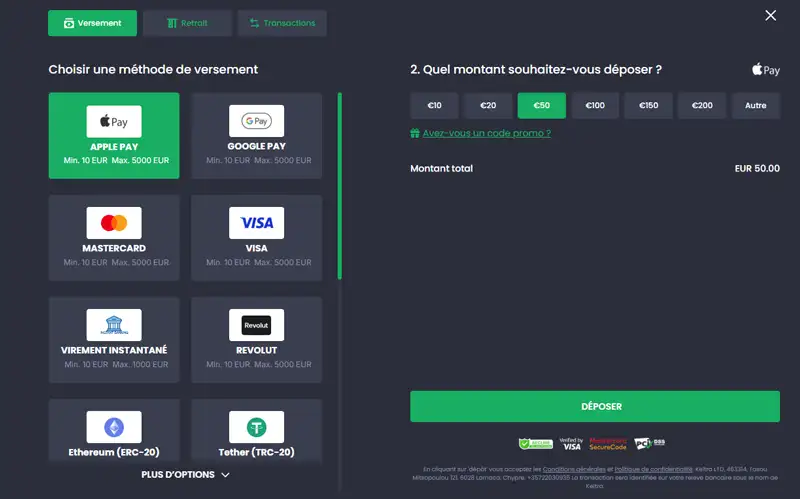Viewport: 800px width, 499px height.
Task: Select the Apple Pay payment method card
Action: coord(114,136)
